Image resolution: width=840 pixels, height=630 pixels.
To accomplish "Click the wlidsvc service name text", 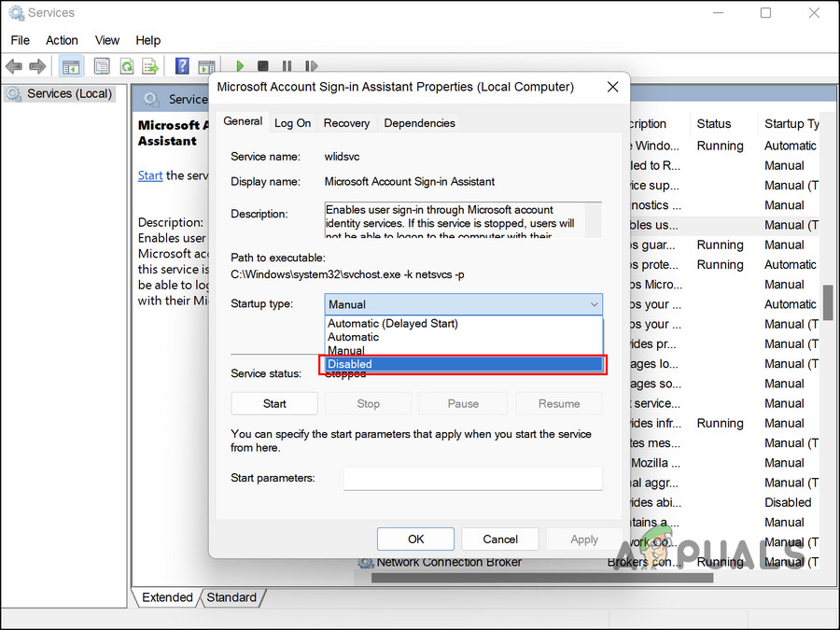I will coord(342,157).
